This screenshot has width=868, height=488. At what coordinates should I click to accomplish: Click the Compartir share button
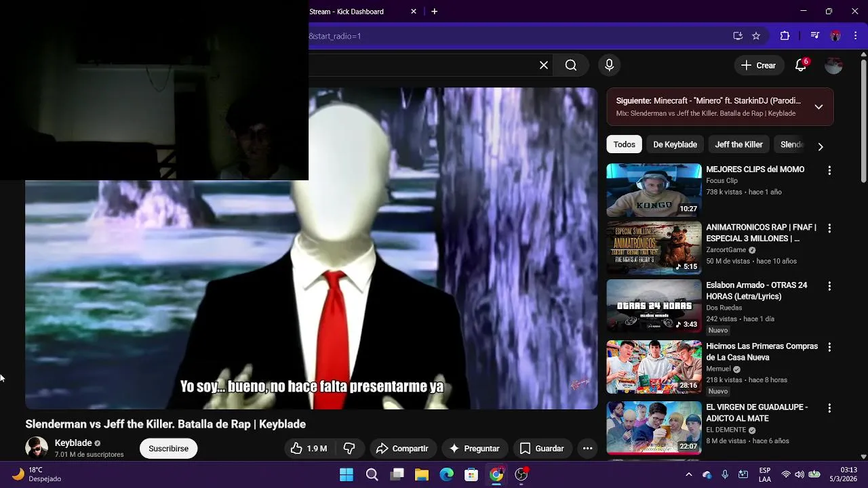click(x=402, y=449)
